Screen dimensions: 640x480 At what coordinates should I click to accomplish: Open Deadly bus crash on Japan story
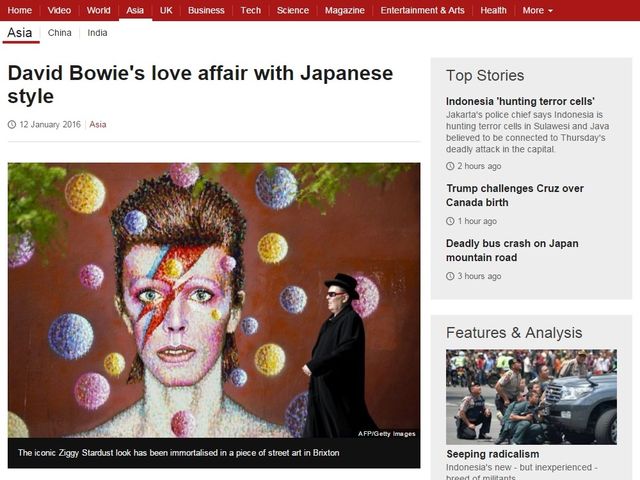click(x=512, y=251)
